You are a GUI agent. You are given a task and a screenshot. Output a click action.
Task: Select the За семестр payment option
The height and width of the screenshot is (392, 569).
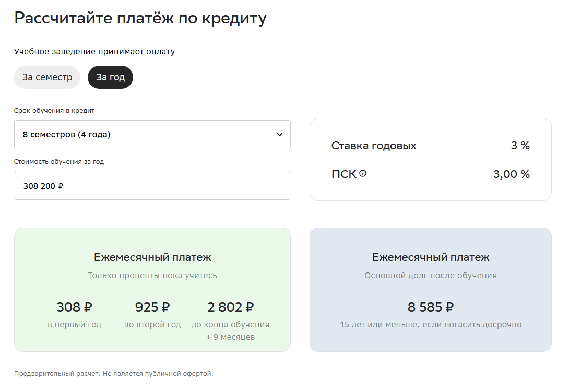point(47,77)
